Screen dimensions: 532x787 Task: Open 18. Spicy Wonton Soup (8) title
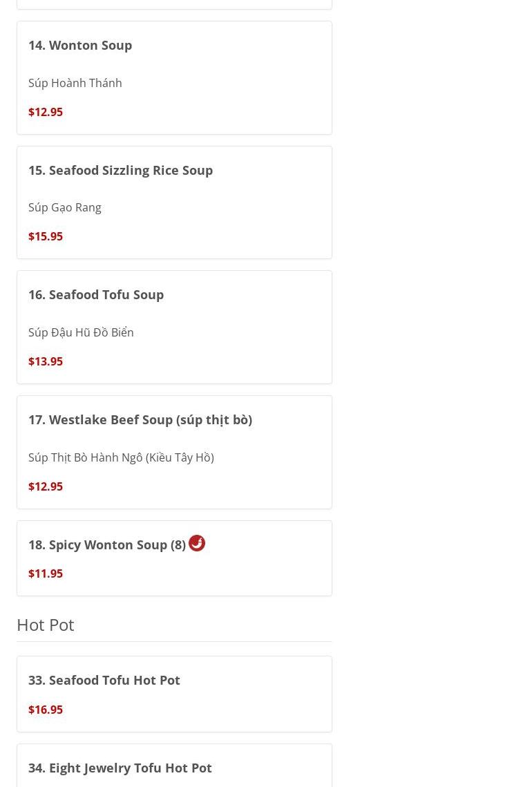click(x=107, y=544)
